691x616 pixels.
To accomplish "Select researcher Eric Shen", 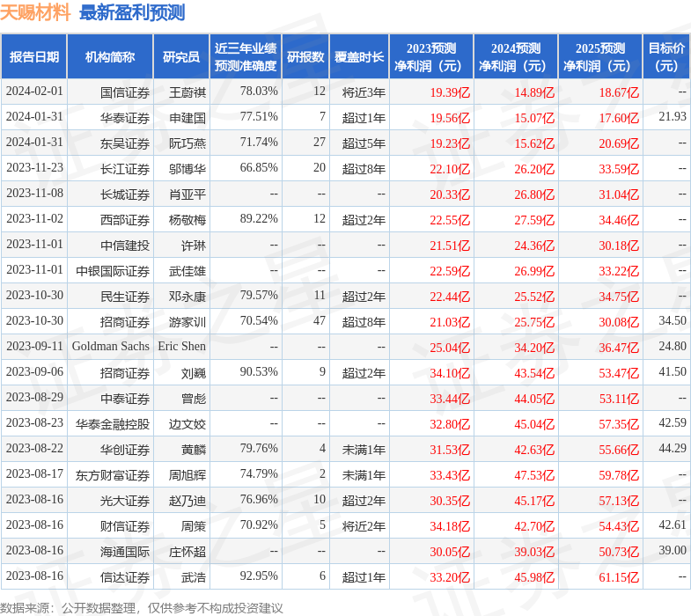I will (182, 347).
